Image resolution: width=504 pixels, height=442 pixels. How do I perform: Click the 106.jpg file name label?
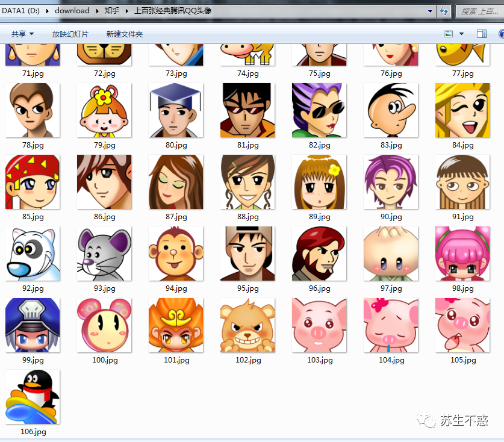(x=33, y=431)
